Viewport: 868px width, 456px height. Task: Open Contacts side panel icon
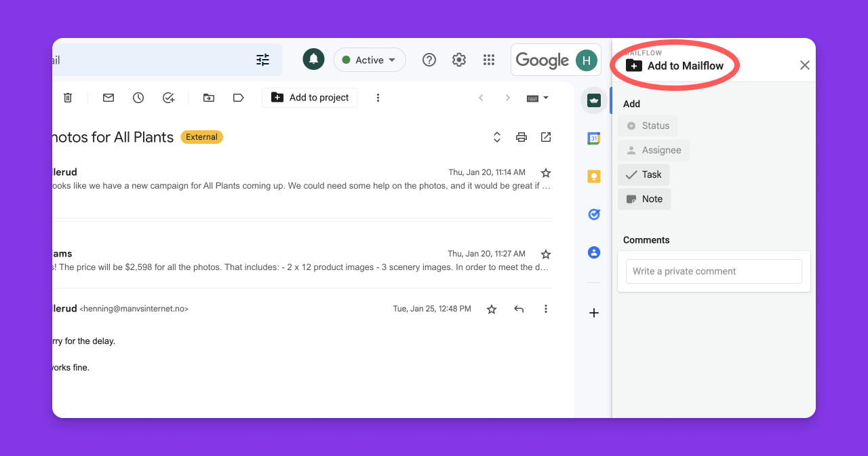[594, 252]
